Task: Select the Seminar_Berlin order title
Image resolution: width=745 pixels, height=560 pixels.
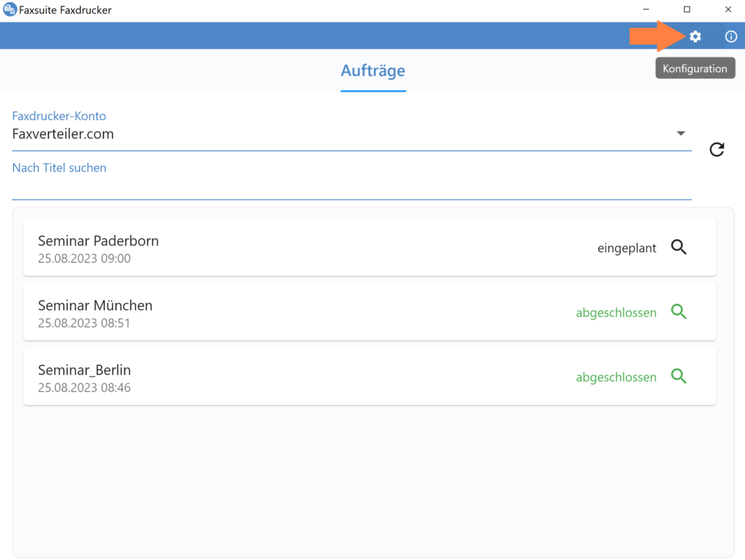Action: coord(84,370)
